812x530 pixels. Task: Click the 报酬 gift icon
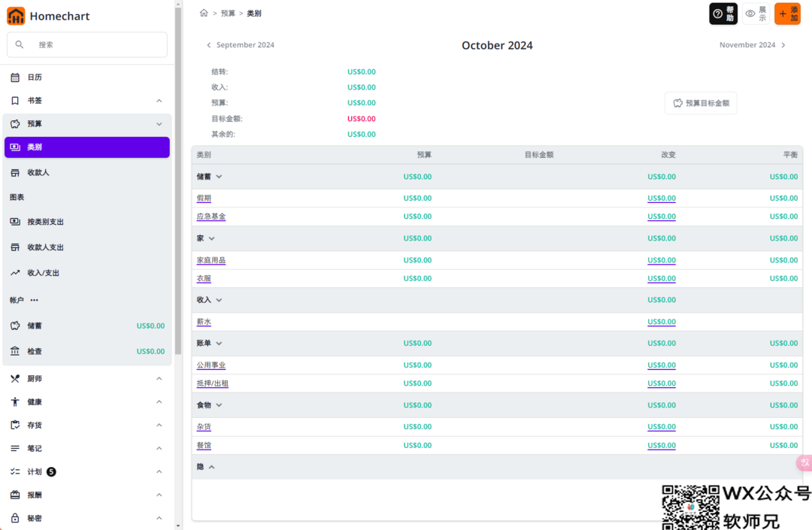pos(15,495)
